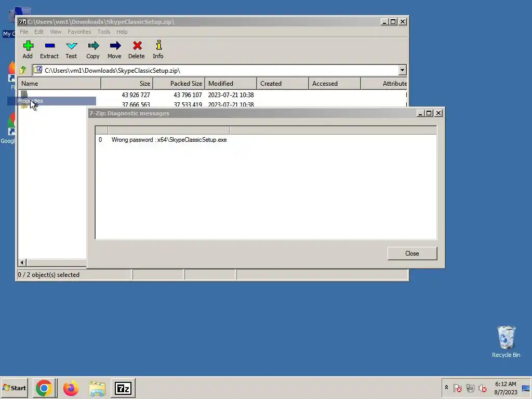Open the Help menu
The width and height of the screenshot is (532, 399).
click(122, 32)
